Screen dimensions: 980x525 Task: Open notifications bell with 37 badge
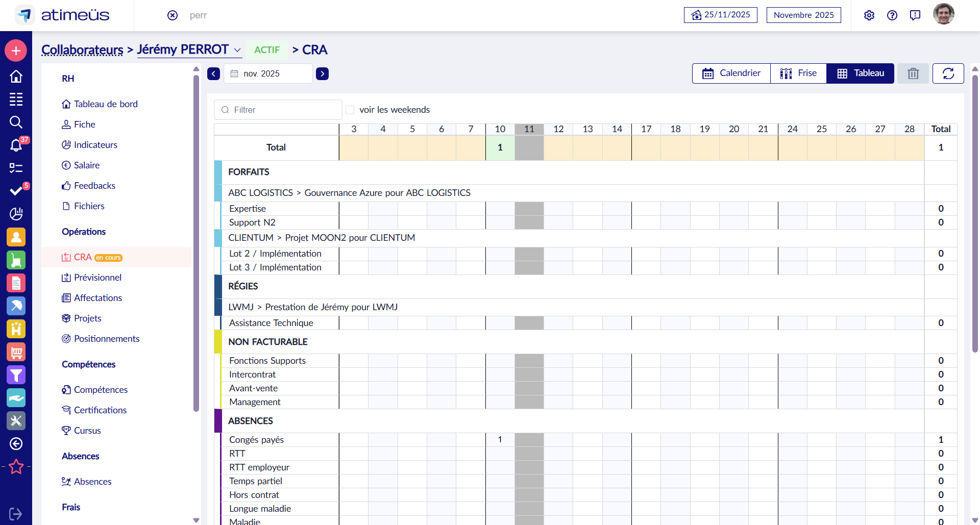click(16, 145)
